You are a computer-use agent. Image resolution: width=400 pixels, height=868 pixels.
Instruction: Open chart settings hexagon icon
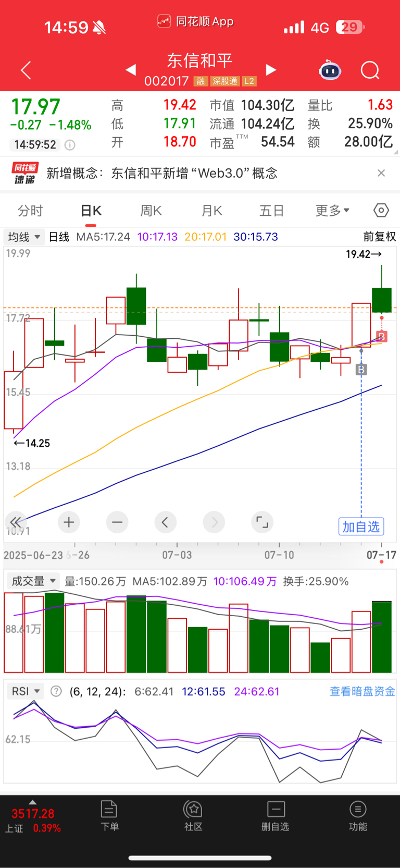(381, 210)
